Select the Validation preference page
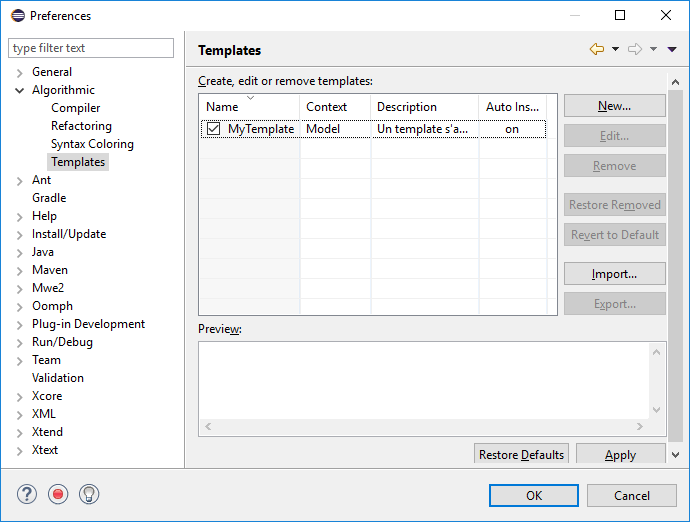 (58, 378)
